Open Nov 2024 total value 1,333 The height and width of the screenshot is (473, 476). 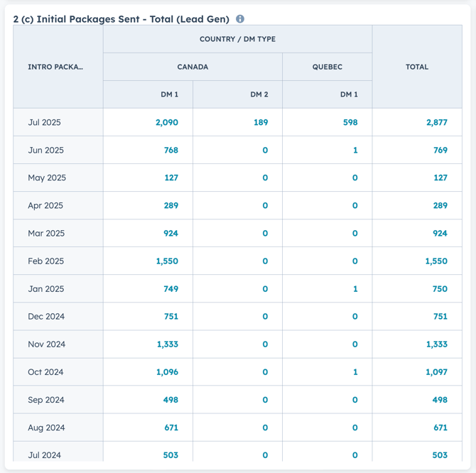coord(436,344)
